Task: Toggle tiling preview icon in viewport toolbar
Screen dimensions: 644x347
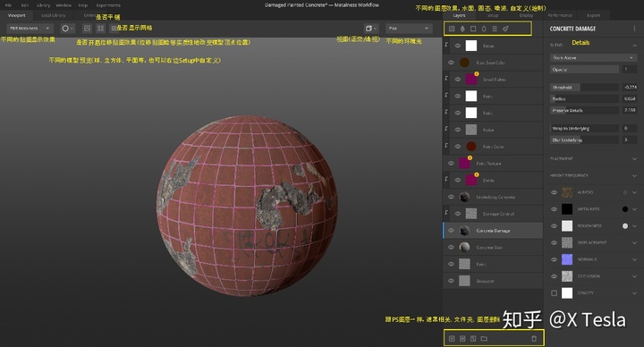Action: coord(100,29)
